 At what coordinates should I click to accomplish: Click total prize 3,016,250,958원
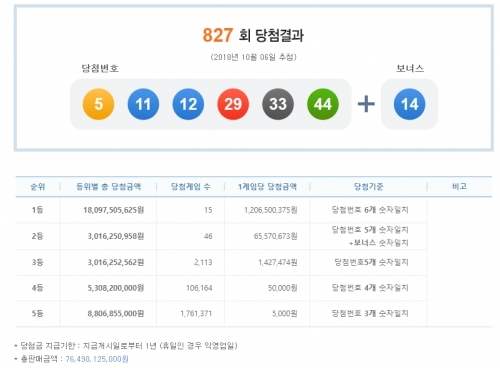click(116, 236)
